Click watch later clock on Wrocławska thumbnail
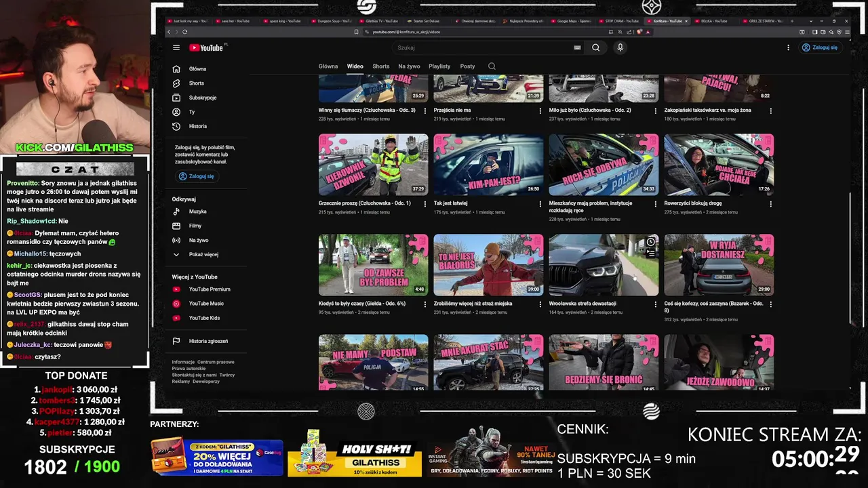 [651, 242]
